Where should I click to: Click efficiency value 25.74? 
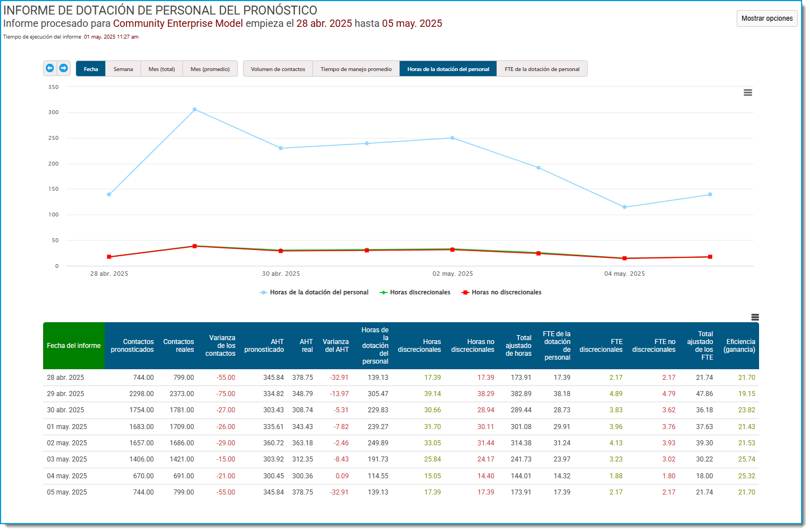tap(747, 459)
